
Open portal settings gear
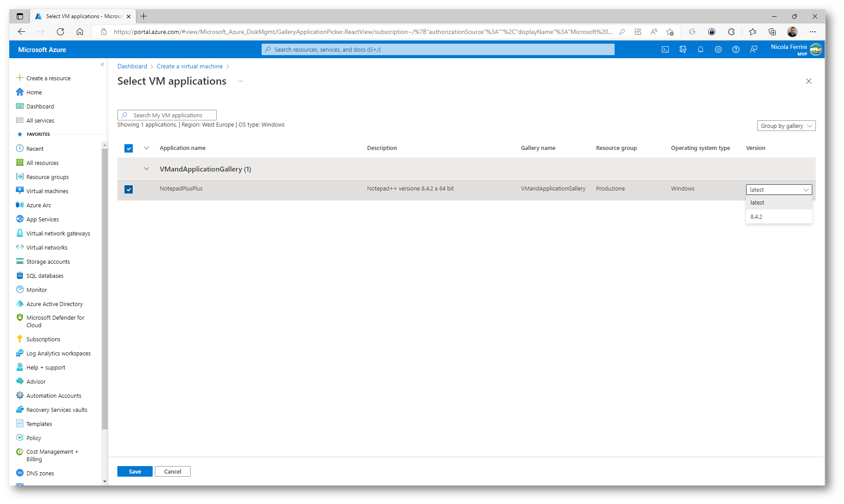718,49
